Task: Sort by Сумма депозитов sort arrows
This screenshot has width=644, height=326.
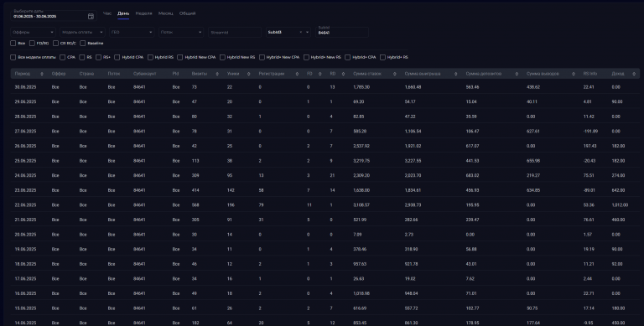Action: [517, 74]
